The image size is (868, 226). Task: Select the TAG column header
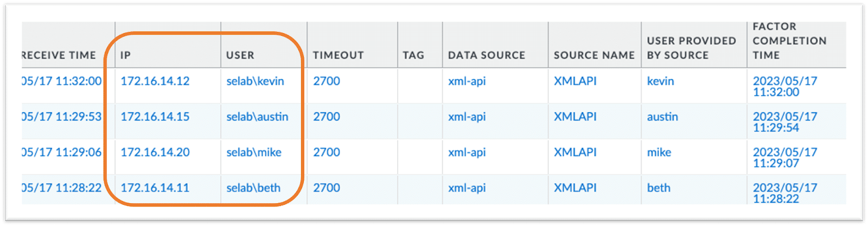click(x=413, y=55)
